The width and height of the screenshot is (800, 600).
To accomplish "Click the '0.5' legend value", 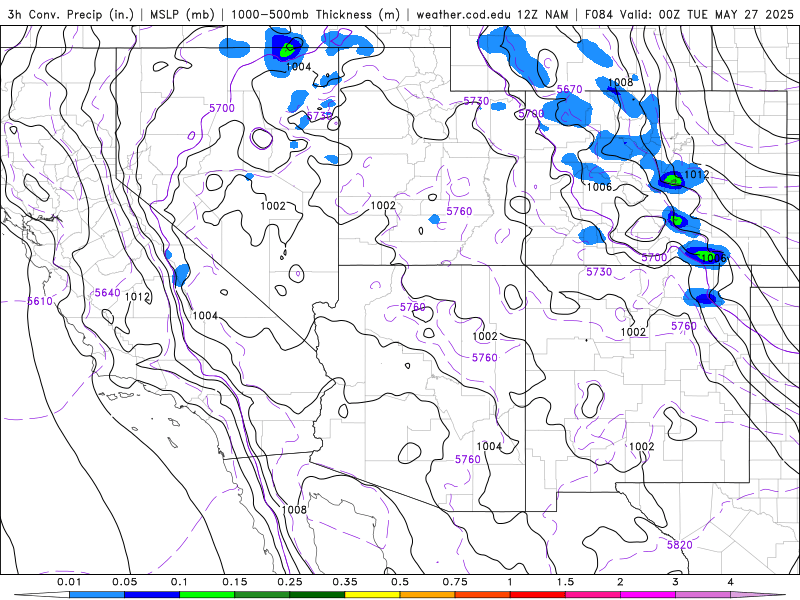I will pos(400,582).
